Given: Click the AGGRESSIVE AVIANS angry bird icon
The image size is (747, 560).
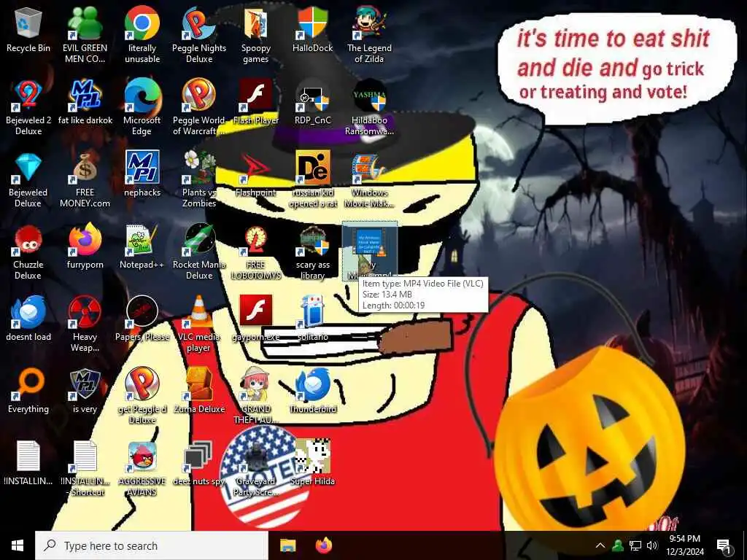Looking at the screenshot, I should tap(142, 457).
